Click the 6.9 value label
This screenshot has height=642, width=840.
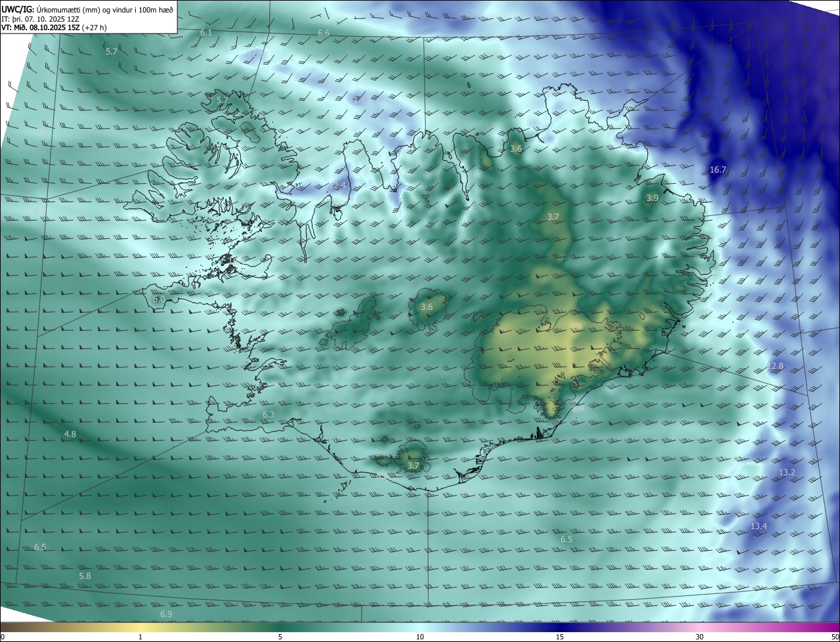point(166,614)
